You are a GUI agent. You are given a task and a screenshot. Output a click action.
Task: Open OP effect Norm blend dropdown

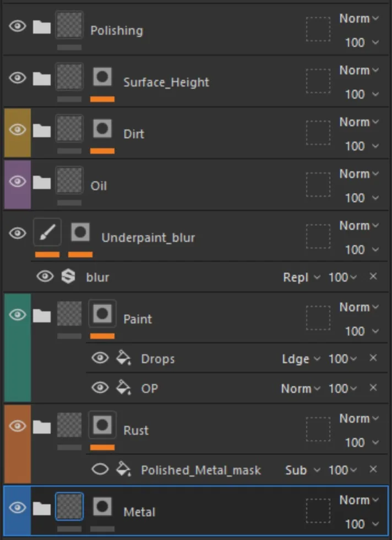[x=301, y=388]
